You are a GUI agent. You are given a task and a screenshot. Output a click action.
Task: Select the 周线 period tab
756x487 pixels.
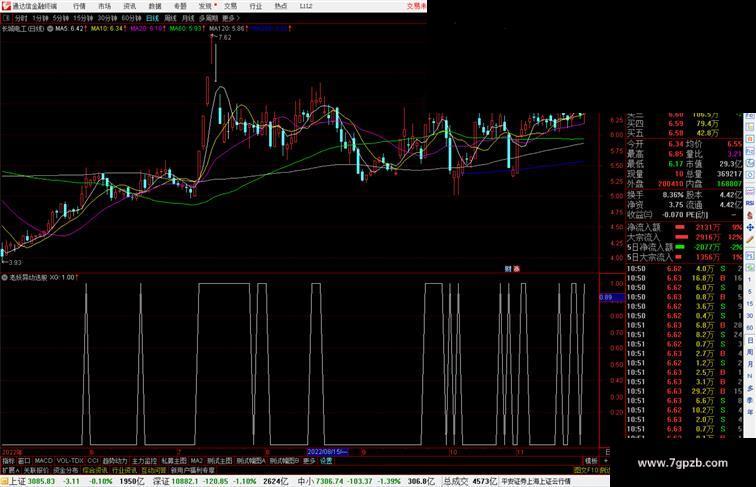tap(170, 18)
